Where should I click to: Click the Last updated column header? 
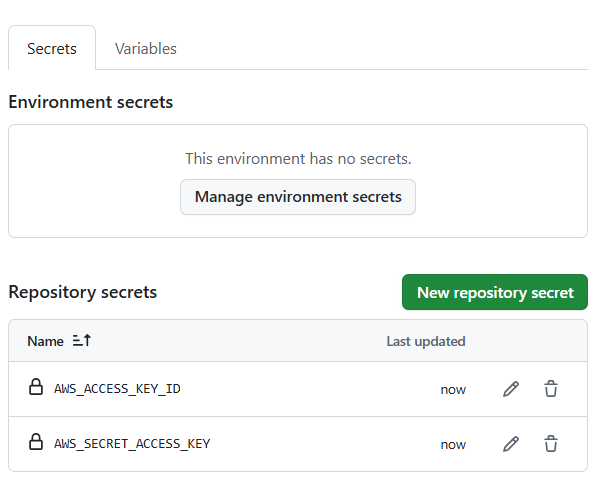tap(426, 341)
